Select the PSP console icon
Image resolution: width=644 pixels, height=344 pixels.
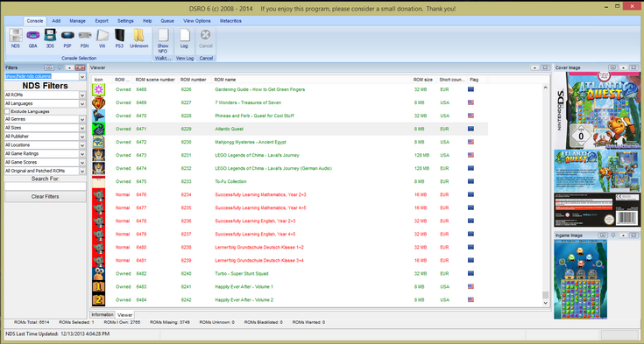point(67,36)
